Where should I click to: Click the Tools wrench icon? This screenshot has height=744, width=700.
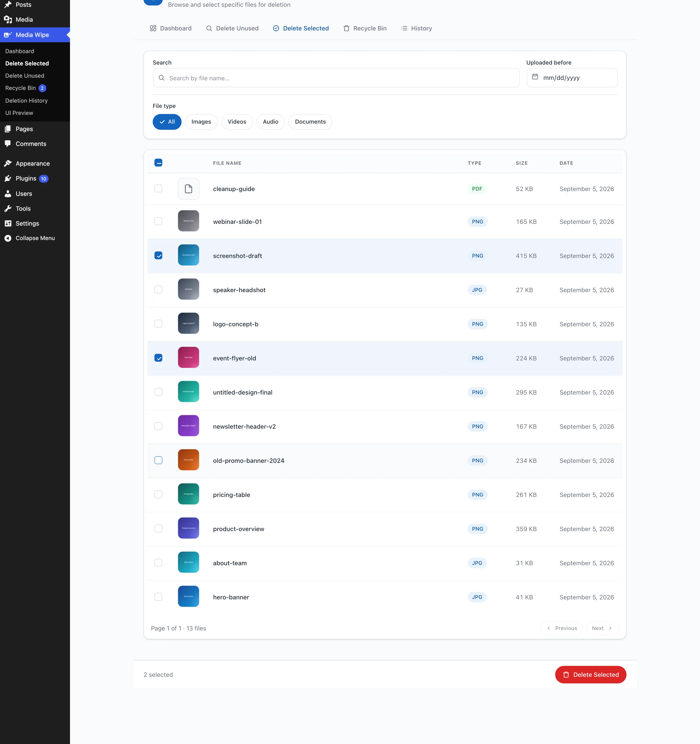click(x=8, y=209)
